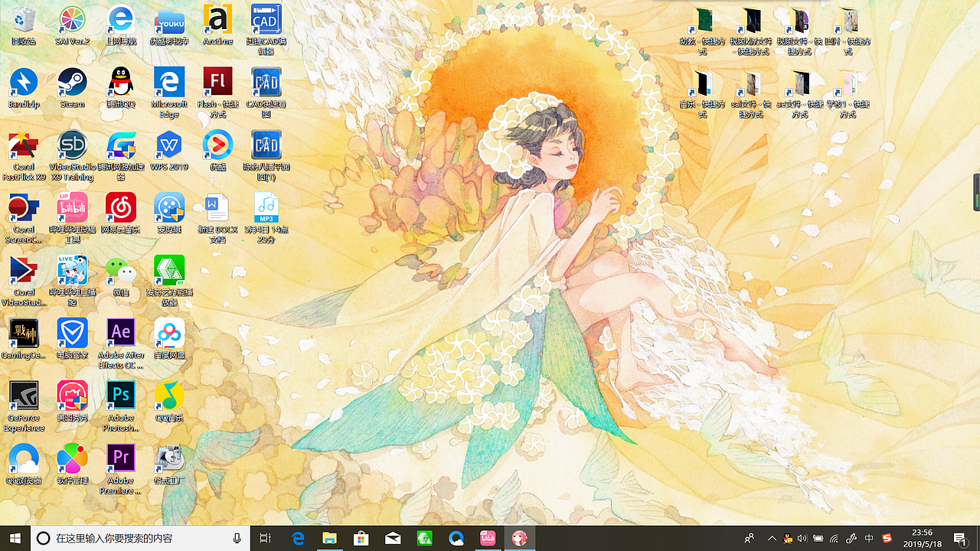Launch Adobe After Effects CC shortcut
The width and height of the screenshot is (980, 551).
coord(121,344)
